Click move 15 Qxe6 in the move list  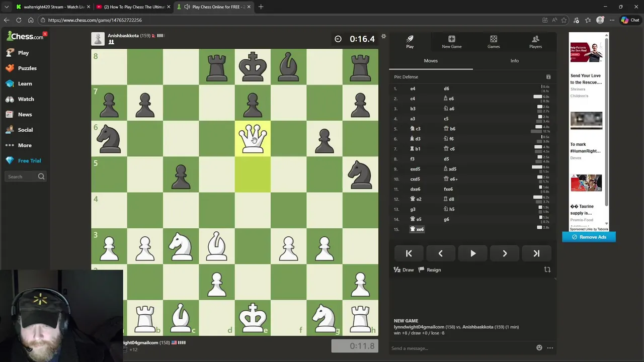click(x=417, y=229)
